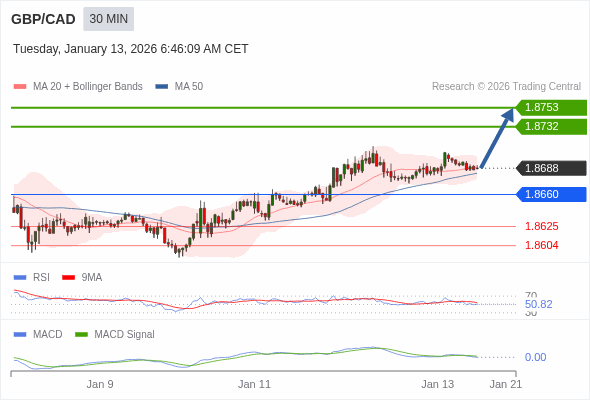Click the MACD Signal green legend swatch
Image resolution: width=590 pixels, height=400 pixels.
point(81,335)
